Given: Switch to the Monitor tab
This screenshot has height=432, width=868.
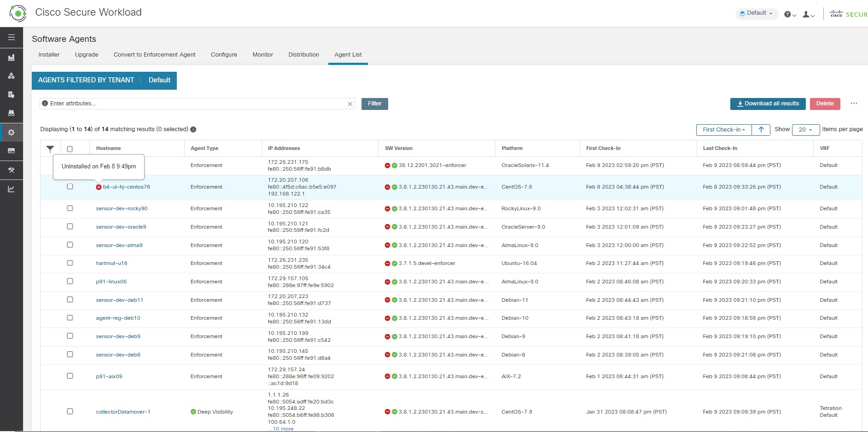Looking at the screenshot, I should [x=263, y=55].
